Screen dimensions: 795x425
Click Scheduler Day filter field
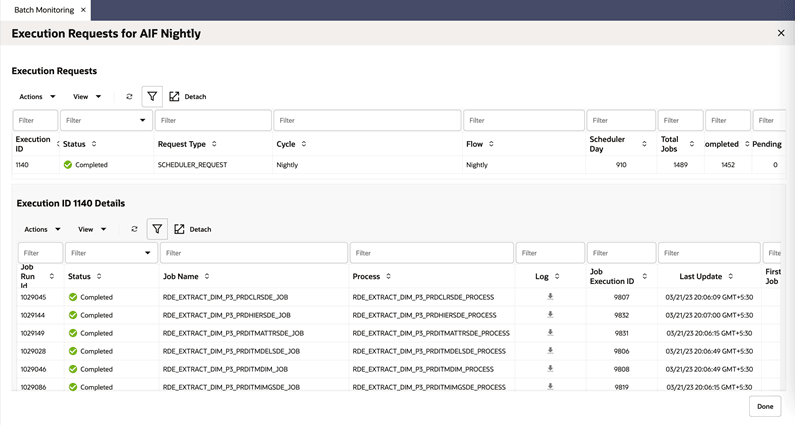coord(621,120)
